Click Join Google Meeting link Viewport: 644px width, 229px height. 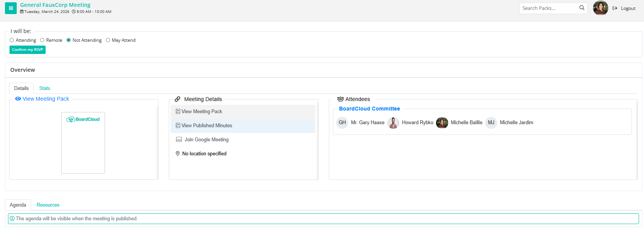[206, 140]
